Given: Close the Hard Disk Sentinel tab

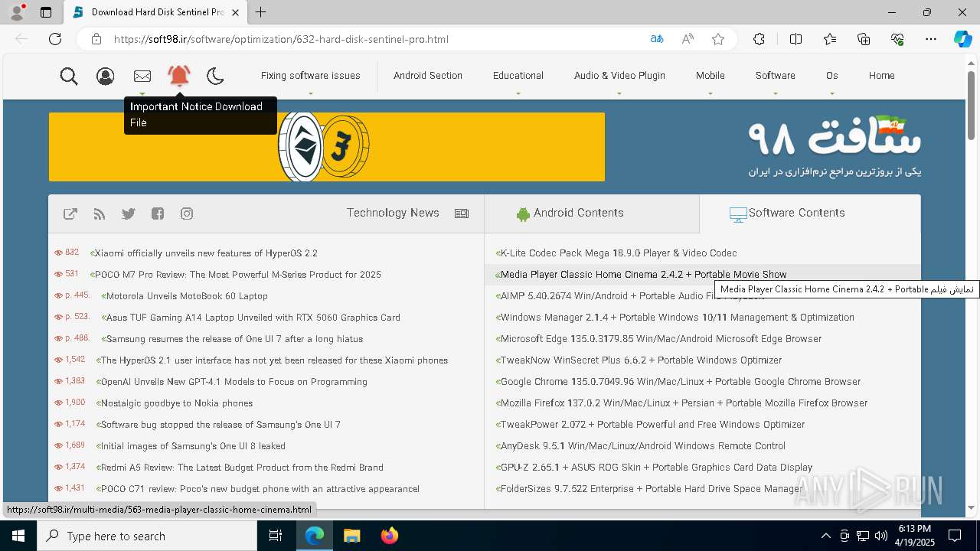Looking at the screenshot, I should (x=236, y=12).
